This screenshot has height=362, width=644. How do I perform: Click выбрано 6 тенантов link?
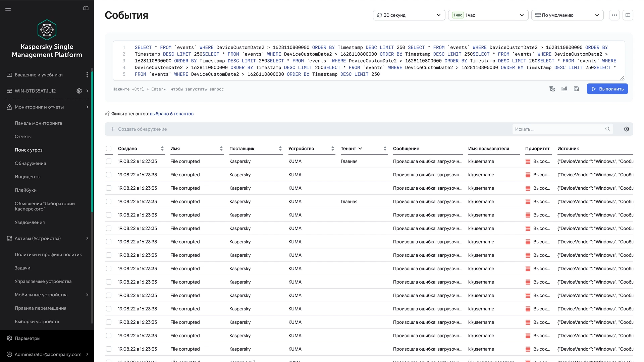point(172,114)
